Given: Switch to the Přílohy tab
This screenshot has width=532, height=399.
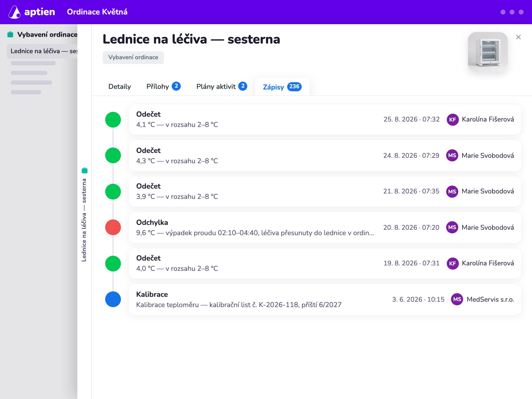Looking at the screenshot, I should click(163, 87).
